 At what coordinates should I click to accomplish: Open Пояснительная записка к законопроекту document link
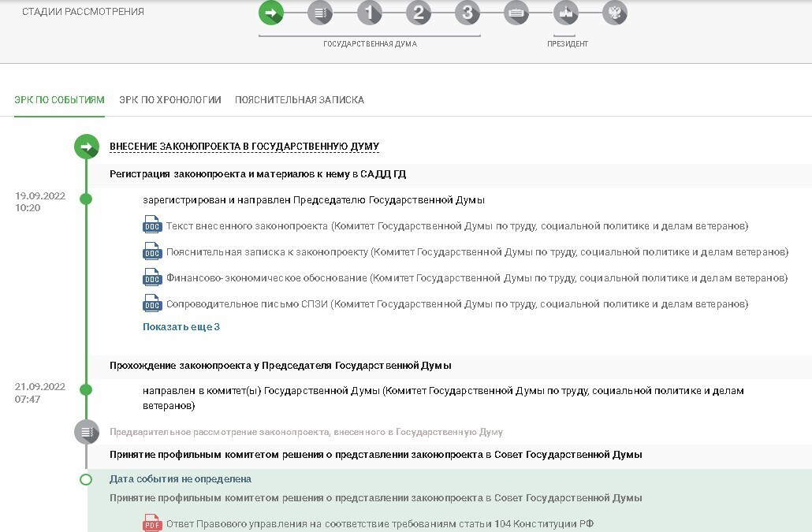[x=477, y=252]
